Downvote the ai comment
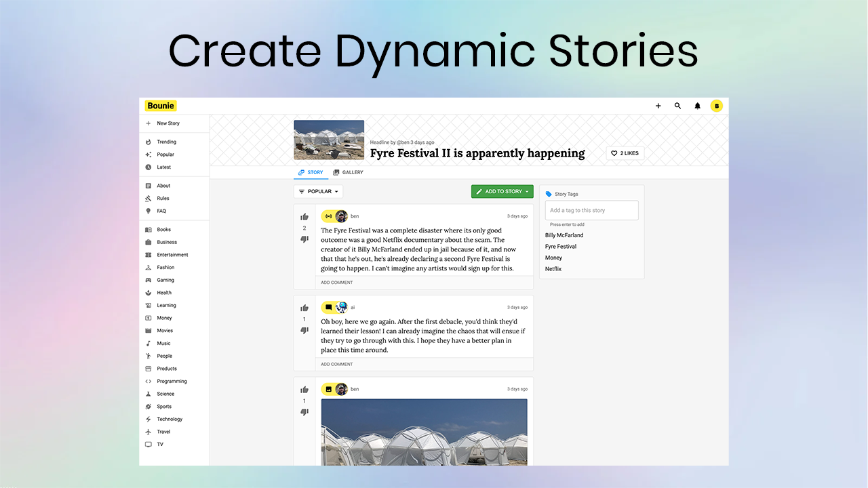Screen dimensions: 868x488 (x=304, y=330)
